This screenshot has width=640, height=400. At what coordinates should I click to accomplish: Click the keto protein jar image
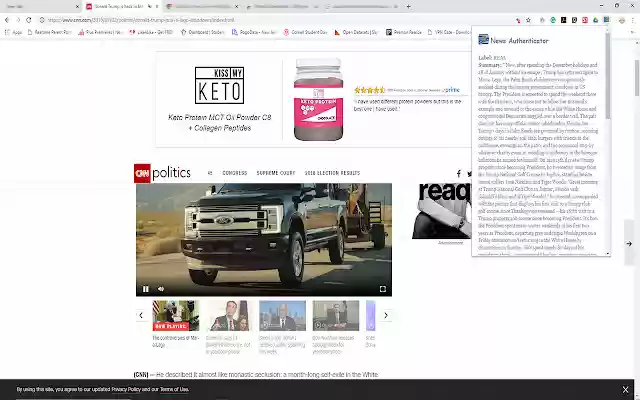pyautogui.click(x=318, y=99)
